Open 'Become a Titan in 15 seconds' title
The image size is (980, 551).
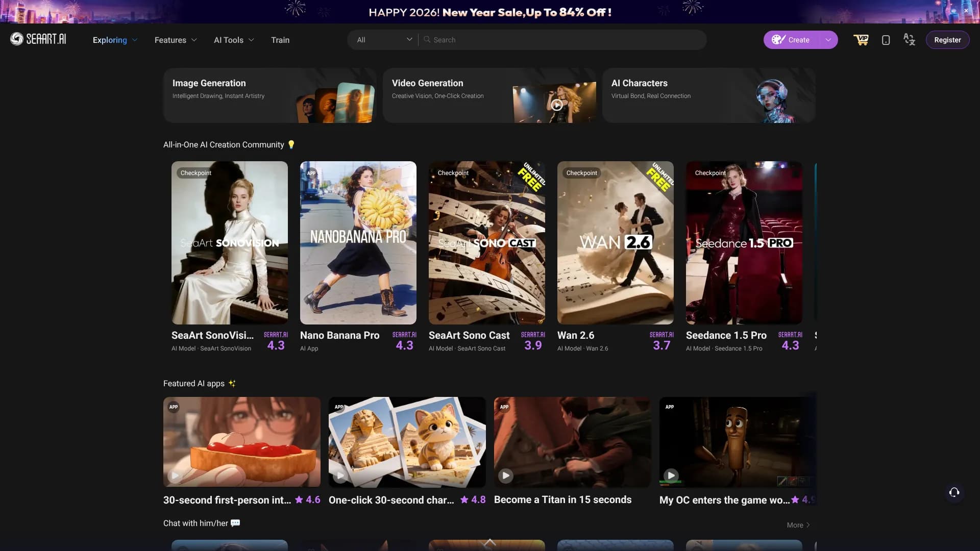click(x=563, y=500)
